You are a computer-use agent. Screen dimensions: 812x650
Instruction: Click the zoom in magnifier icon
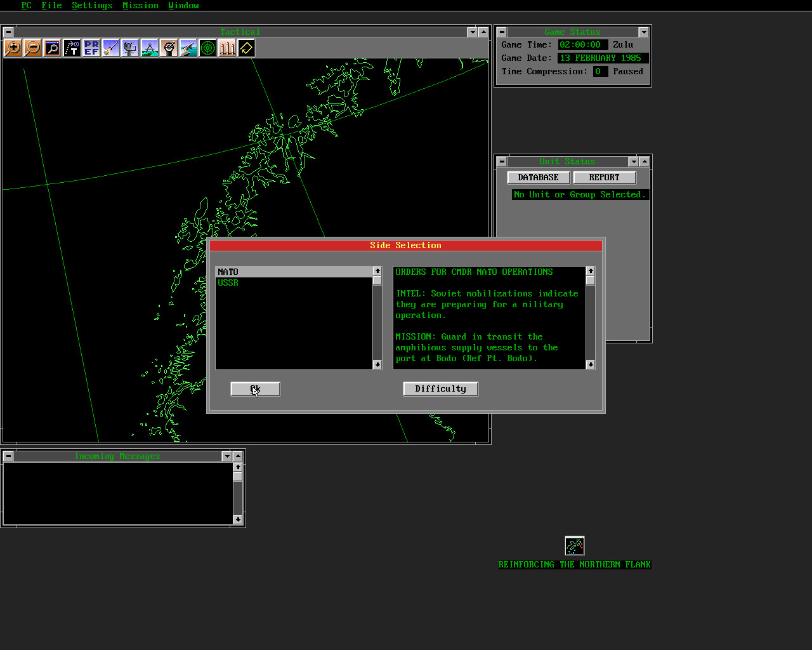click(x=13, y=48)
